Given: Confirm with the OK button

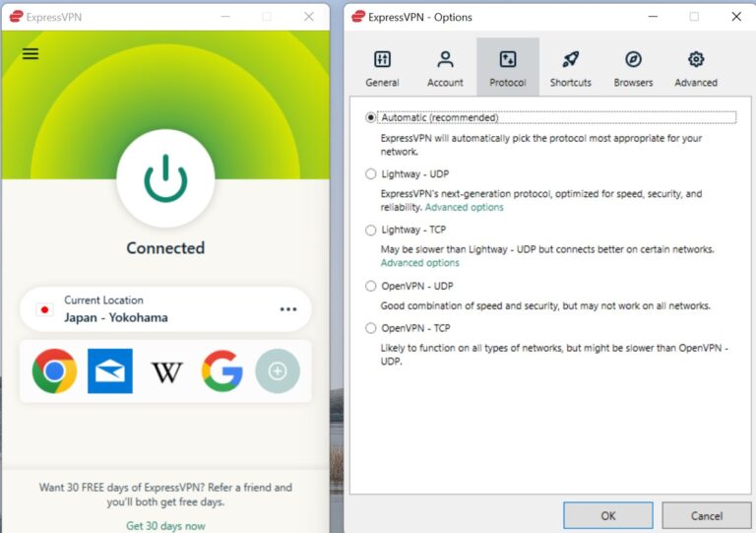Looking at the screenshot, I should [x=608, y=515].
